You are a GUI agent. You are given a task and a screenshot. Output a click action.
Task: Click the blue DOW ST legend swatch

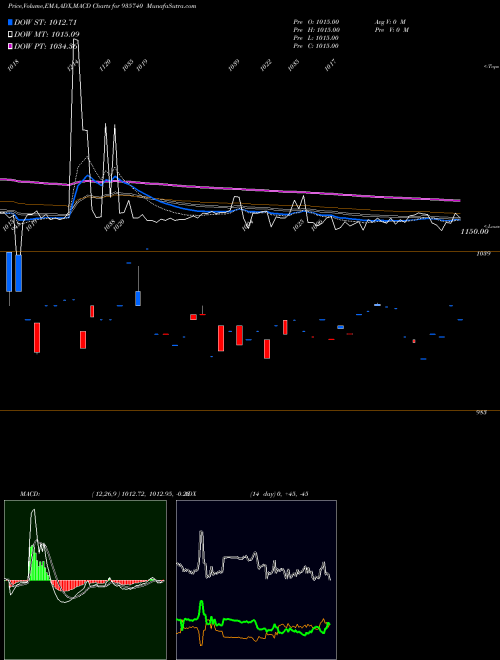tap(10, 22)
